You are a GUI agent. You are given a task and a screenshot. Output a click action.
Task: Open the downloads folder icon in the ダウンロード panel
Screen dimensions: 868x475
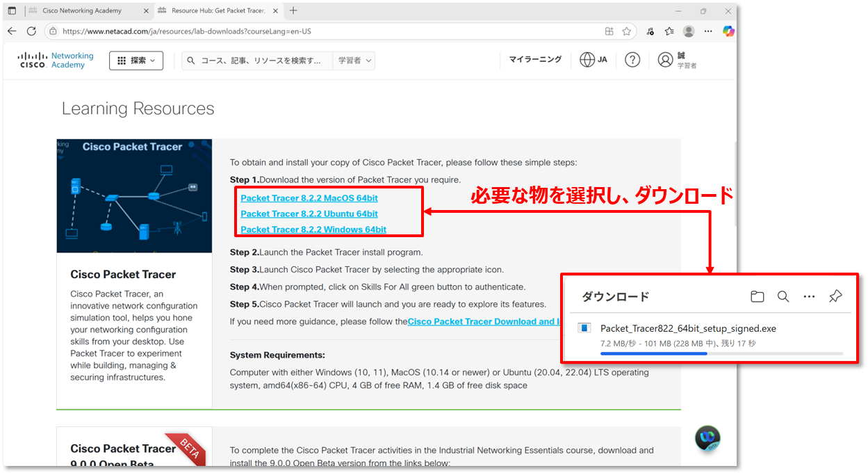758,296
